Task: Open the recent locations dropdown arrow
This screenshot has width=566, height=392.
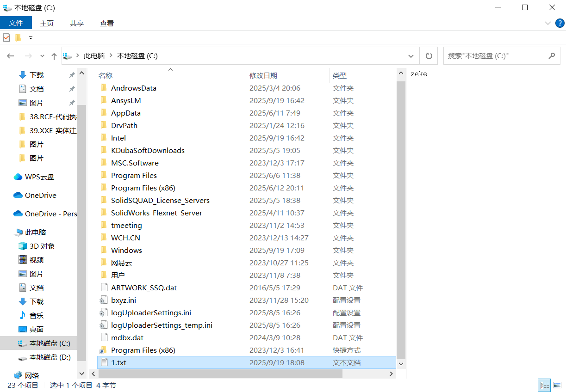Action: point(42,56)
